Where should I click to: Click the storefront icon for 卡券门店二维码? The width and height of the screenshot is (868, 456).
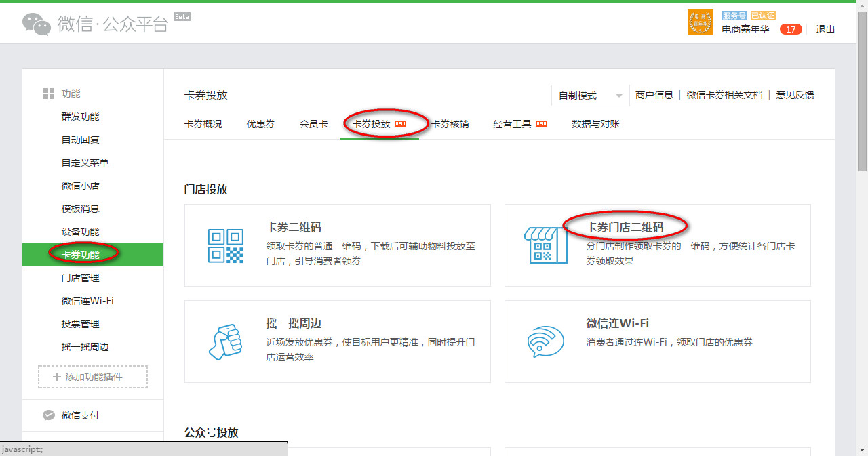pyautogui.click(x=546, y=245)
